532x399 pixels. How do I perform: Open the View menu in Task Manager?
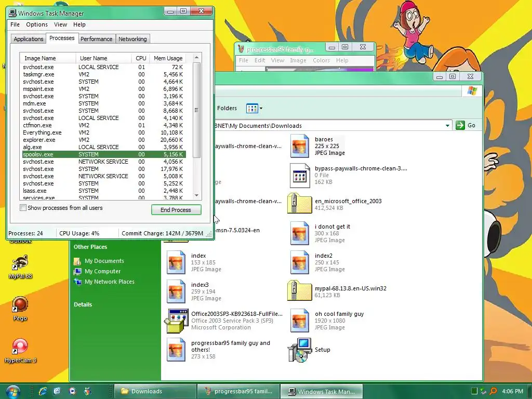click(60, 24)
